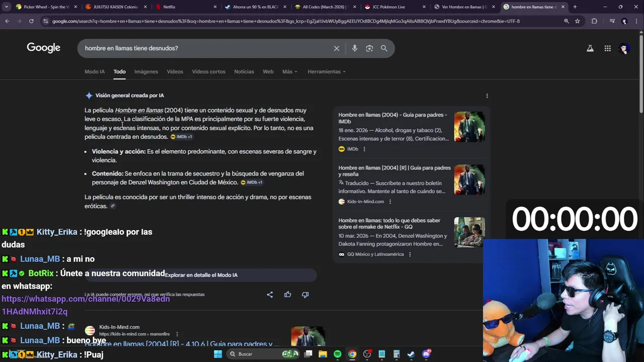644x362 pixels.
Task: Open a new browser tab with the plus button
Action: click(x=575, y=7)
